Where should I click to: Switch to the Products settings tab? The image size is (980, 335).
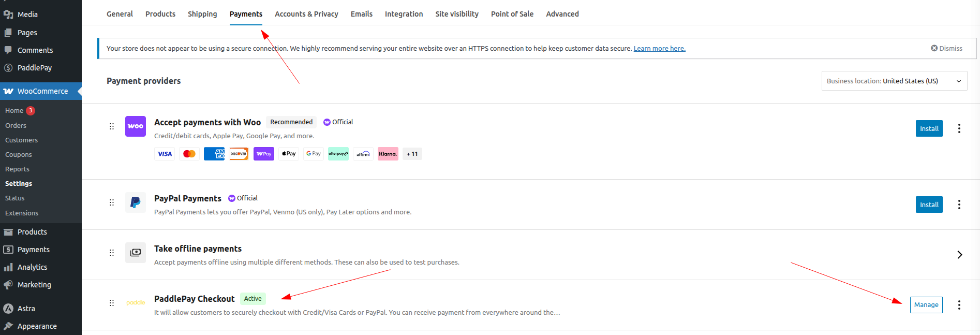(160, 14)
